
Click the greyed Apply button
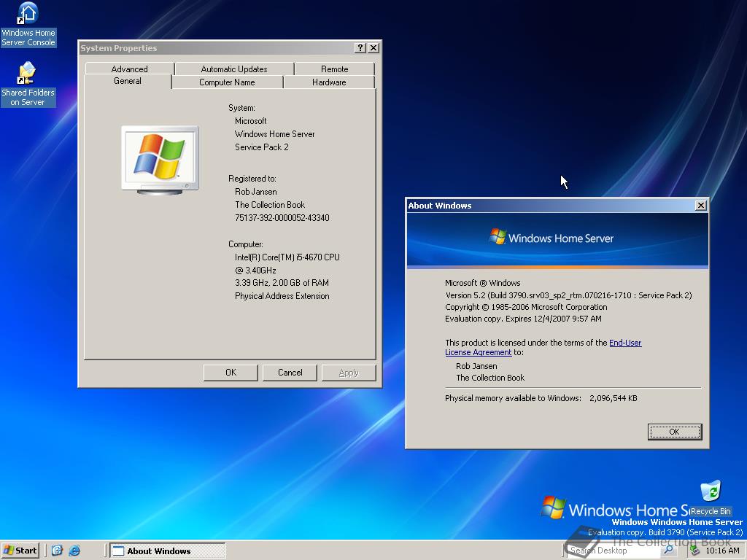[x=349, y=373]
